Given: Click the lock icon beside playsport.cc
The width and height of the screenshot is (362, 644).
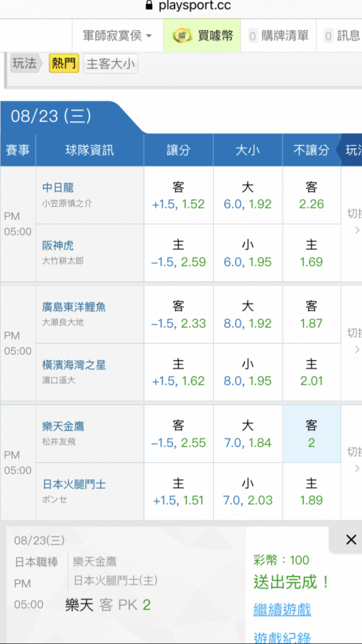Looking at the screenshot, I should click(149, 5).
